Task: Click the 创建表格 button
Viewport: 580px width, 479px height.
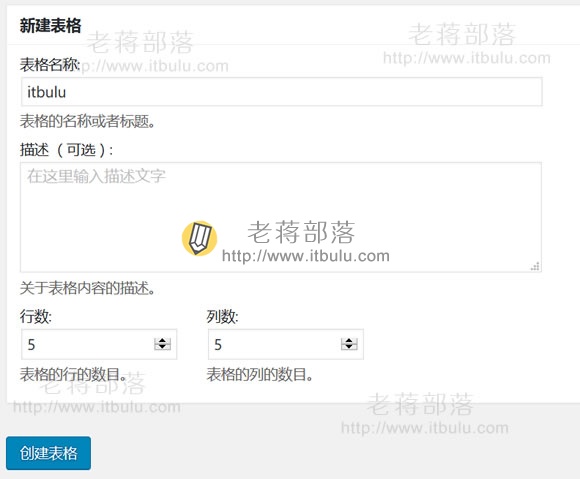Action: tap(48, 453)
